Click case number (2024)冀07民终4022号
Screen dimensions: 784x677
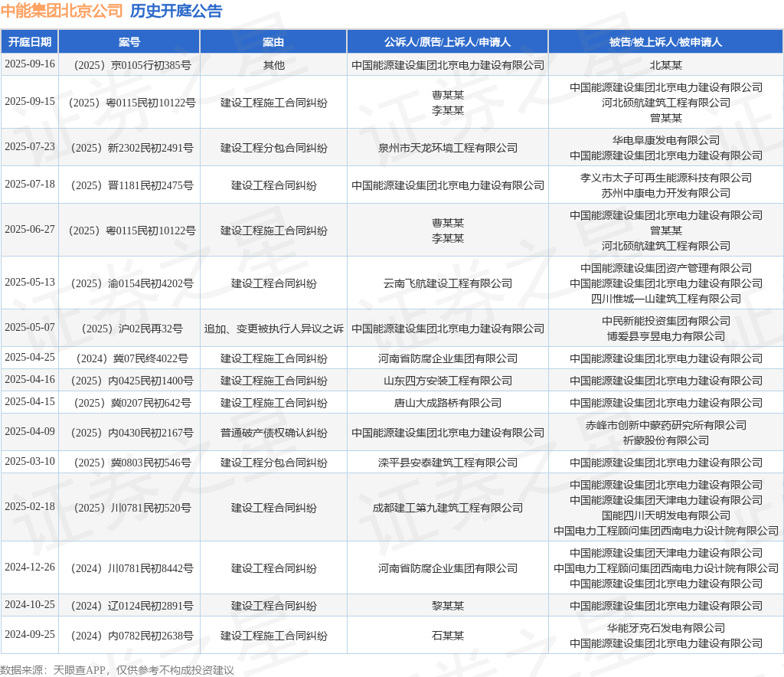click(129, 358)
